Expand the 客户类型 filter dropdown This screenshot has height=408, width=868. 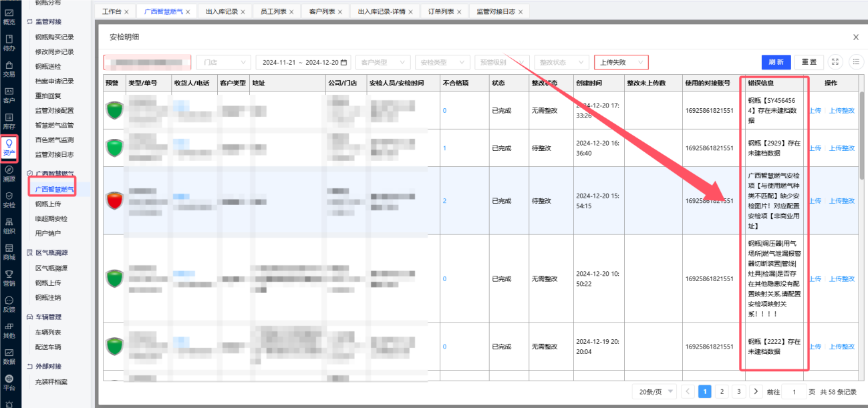coord(383,62)
